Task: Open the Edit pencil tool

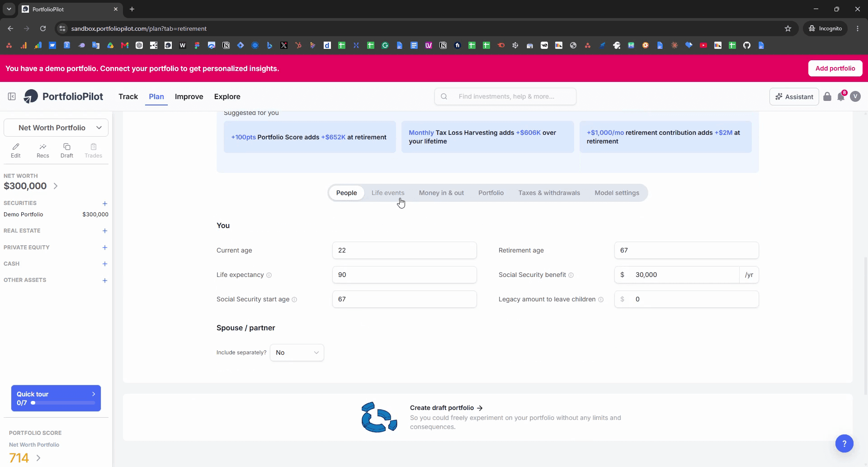Action: click(x=16, y=150)
